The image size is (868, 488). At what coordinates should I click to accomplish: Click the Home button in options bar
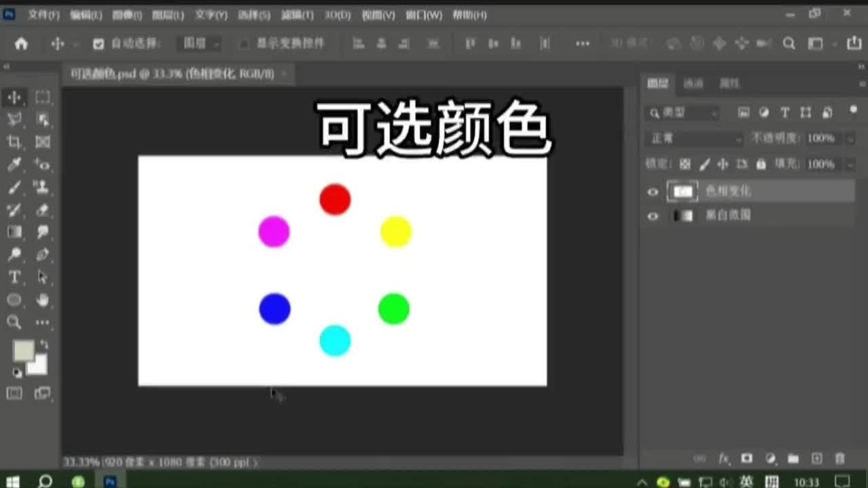pos(20,43)
